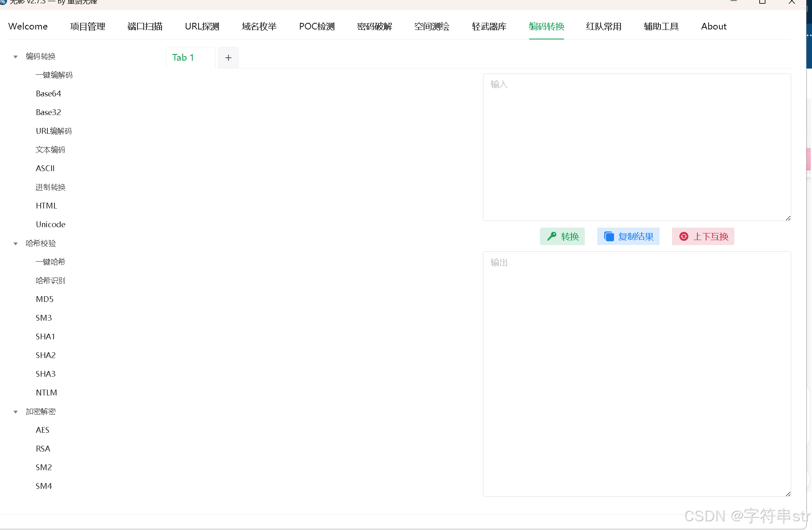812x530 pixels.
Task: Click the output box resize handle
Action: point(788,494)
